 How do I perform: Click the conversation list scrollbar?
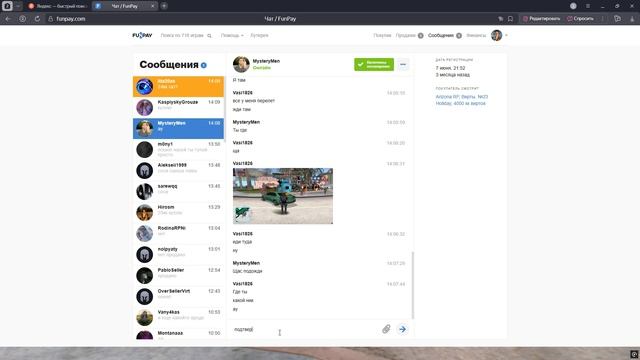click(224, 109)
